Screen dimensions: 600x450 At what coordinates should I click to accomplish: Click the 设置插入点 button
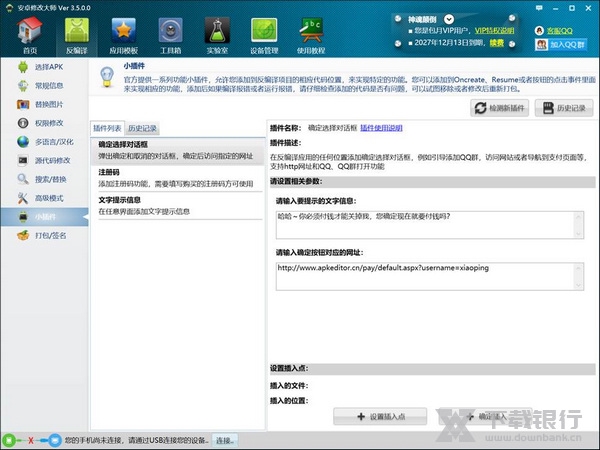pyautogui.click(x=380, y=415)
